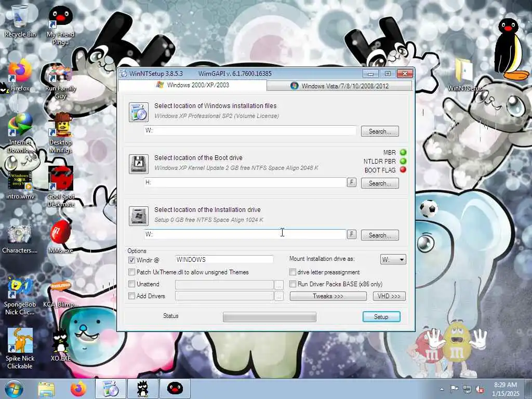Viewport: 532px width, 399px height.
Task: Switch to Windows 2000/XP/2003 tab
Action: click(x=193, y=85)
